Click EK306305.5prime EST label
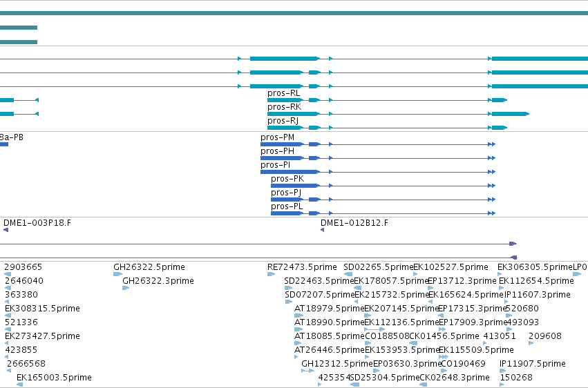The image size is (588, 388). pos(535,267)
